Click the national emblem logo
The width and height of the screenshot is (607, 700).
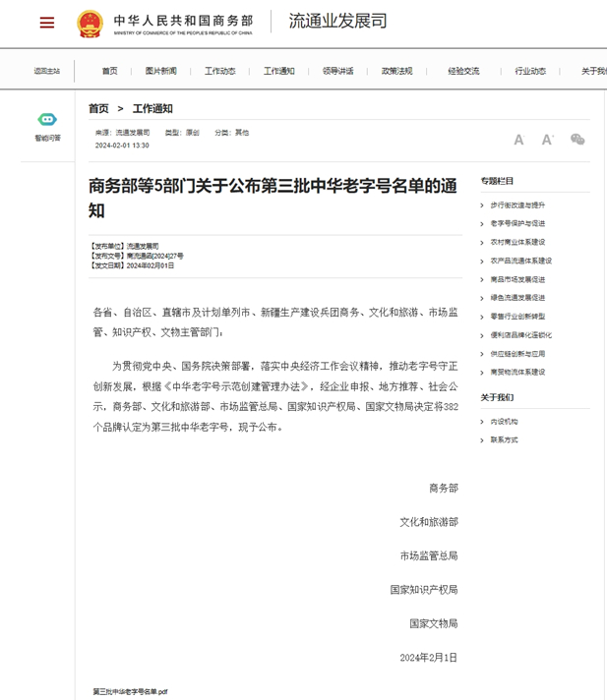[90, 23]
